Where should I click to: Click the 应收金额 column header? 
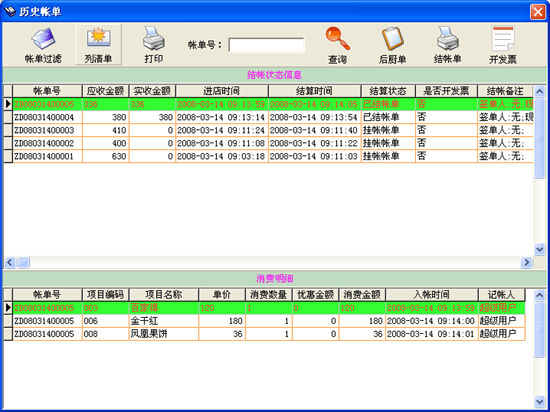point(106,91)
